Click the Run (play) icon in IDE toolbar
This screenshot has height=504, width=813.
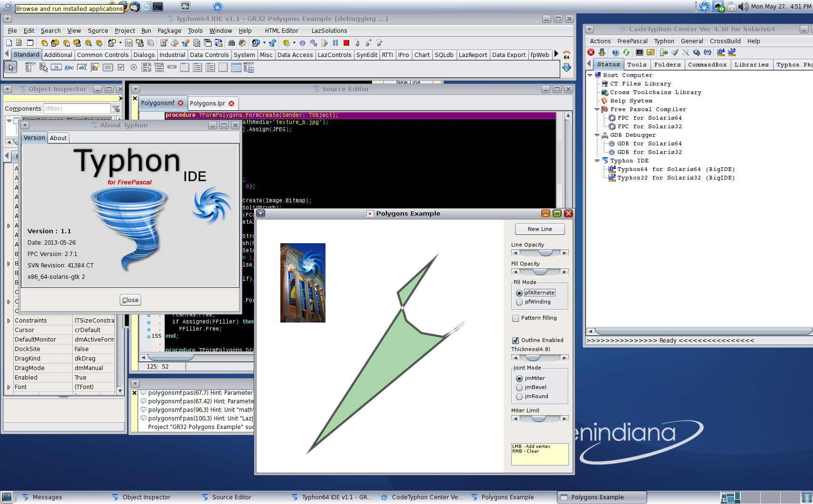(x=325, y=43)
